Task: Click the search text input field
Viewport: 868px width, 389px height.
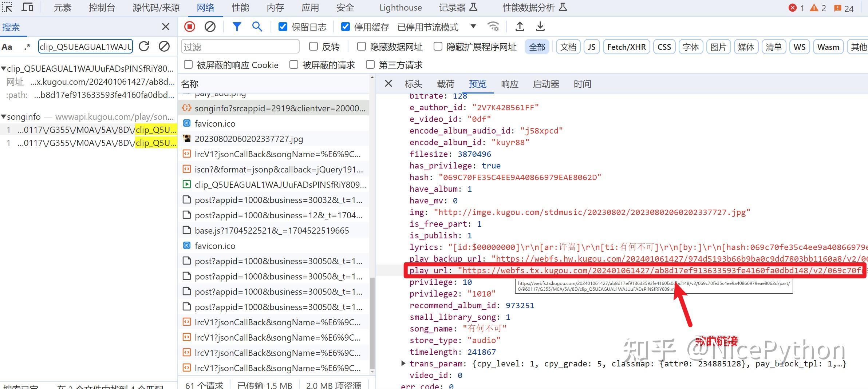Action: coord(86,47)
